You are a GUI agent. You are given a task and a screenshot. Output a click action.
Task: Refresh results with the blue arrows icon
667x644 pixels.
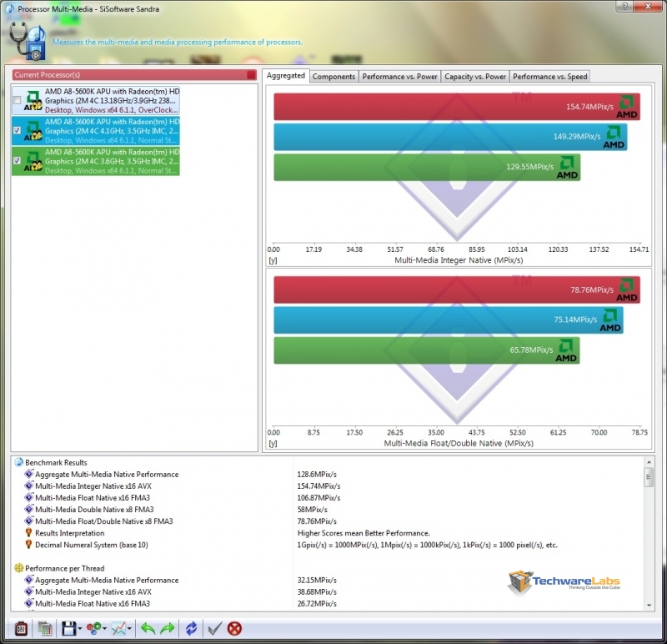point(192,629)
